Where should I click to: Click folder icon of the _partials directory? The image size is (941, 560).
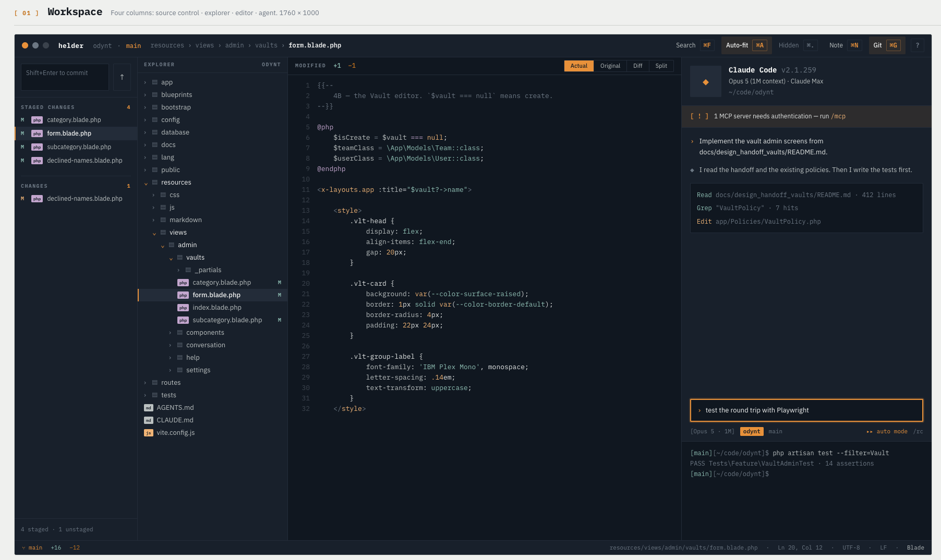click(188, 270)
